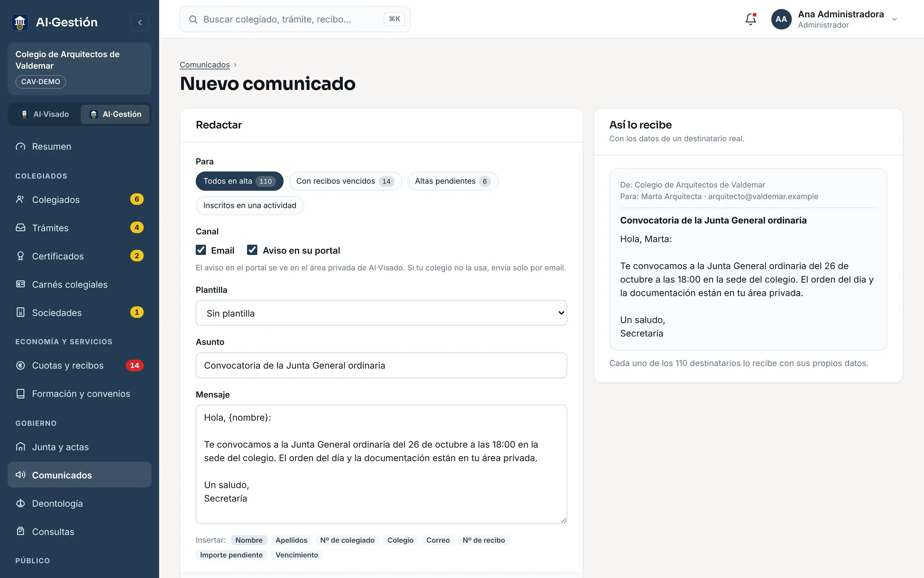Select Inscritos en una actividad recipients
Screen dimensions: 924x578
(x=250, y=206)
